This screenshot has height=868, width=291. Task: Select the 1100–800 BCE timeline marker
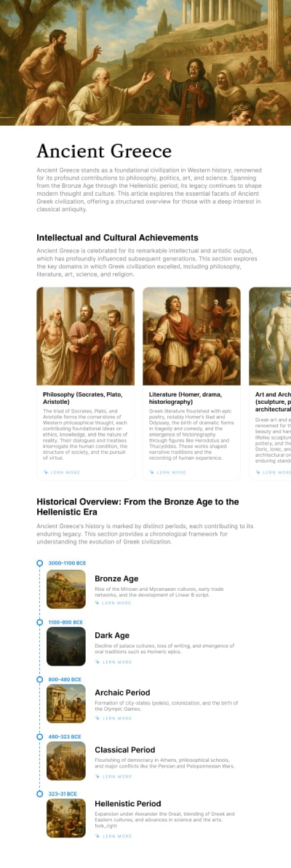pyautogui.click(x=39, y=622)
